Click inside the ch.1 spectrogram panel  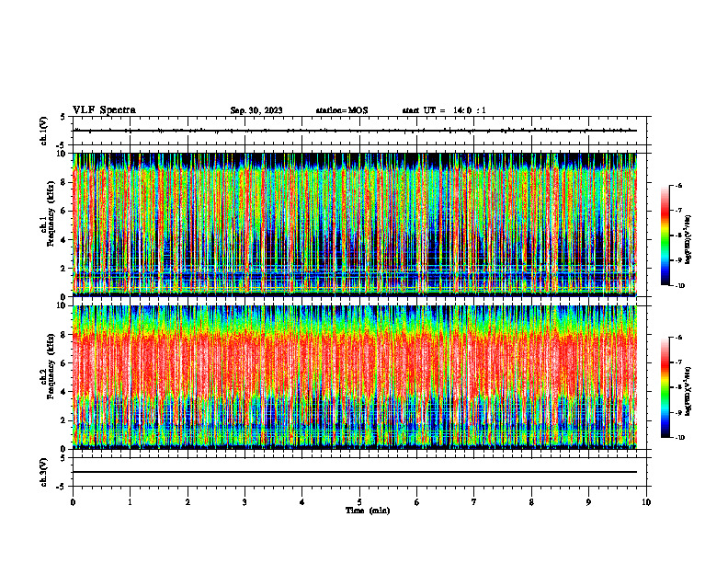(x=355, y=224)
